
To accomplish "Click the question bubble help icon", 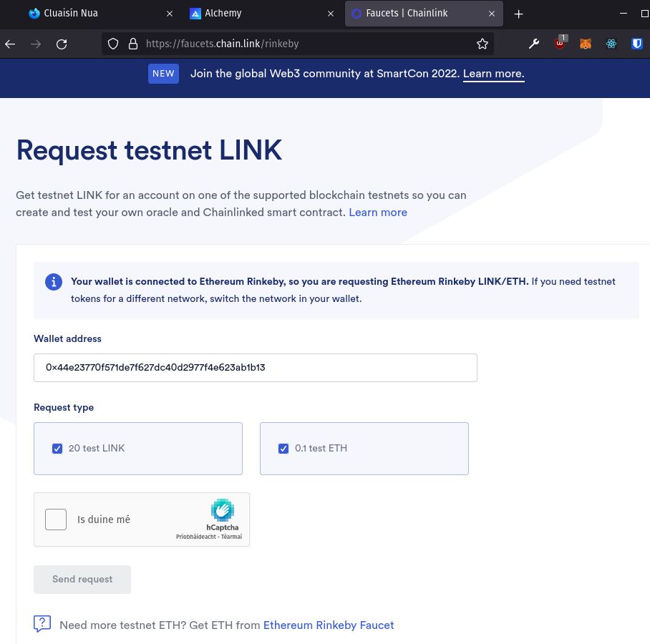I will tap(42, 624).
